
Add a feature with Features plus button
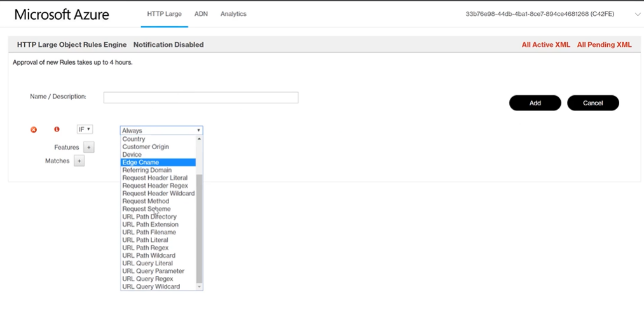89,147
